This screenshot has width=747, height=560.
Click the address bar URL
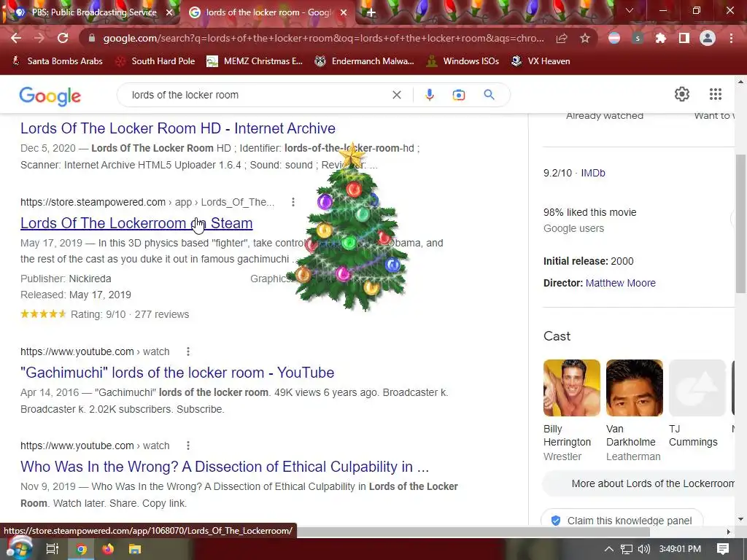323,38
